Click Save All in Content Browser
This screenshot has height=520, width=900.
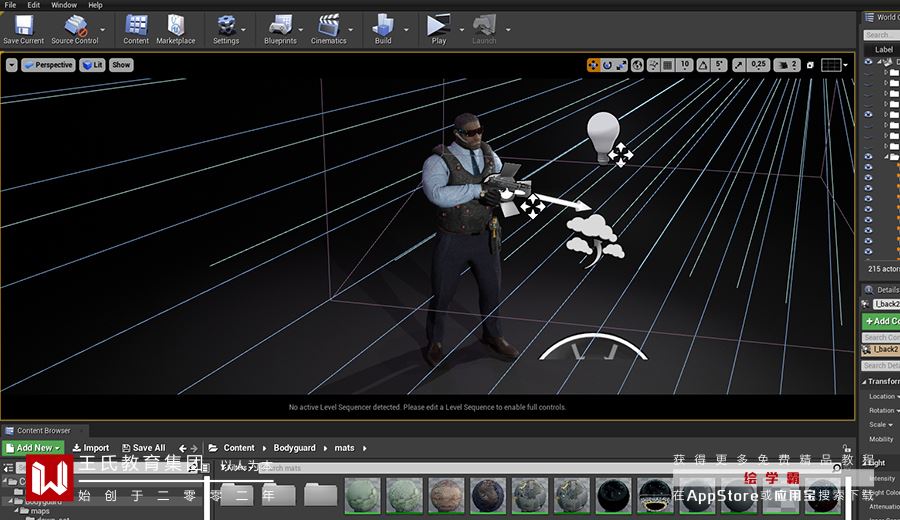click(x=144, y=448)
